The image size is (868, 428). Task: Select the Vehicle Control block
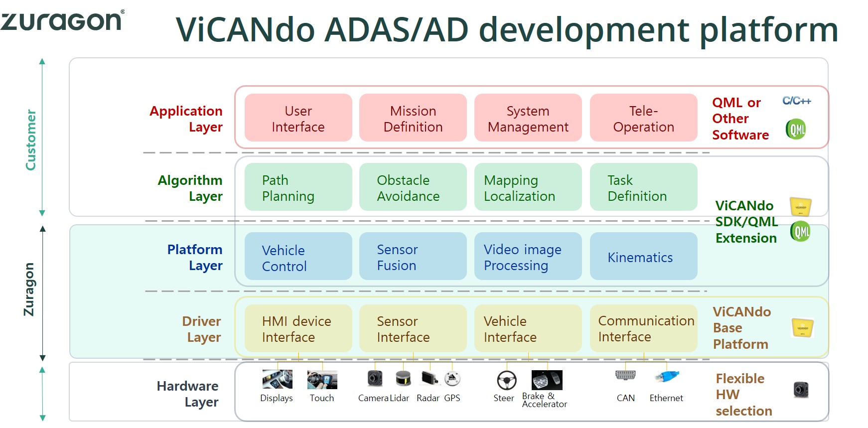(x=298, y=257)
